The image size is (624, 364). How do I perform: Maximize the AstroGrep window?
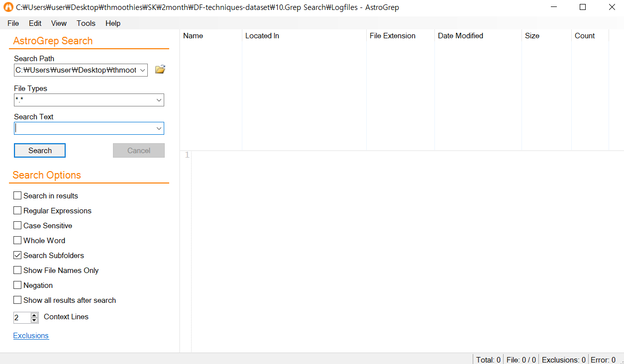click(x=583, y=7)
